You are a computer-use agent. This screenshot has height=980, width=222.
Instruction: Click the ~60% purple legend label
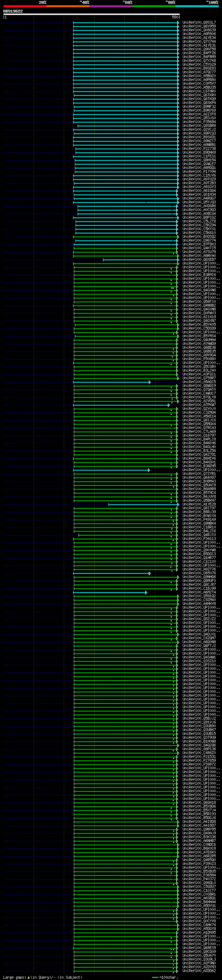click(128, 2)
